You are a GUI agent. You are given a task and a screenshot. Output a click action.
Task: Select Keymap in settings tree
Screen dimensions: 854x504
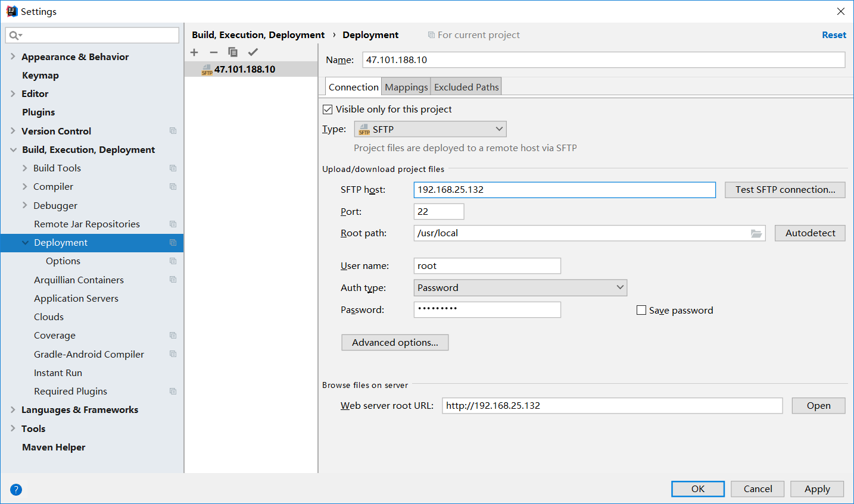click(40, 76)
